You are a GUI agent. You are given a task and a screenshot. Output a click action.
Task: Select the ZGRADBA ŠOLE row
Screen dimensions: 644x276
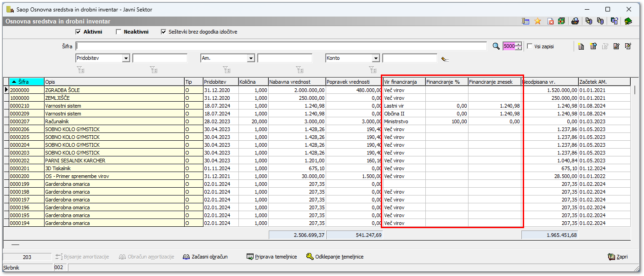coord(317,90)
